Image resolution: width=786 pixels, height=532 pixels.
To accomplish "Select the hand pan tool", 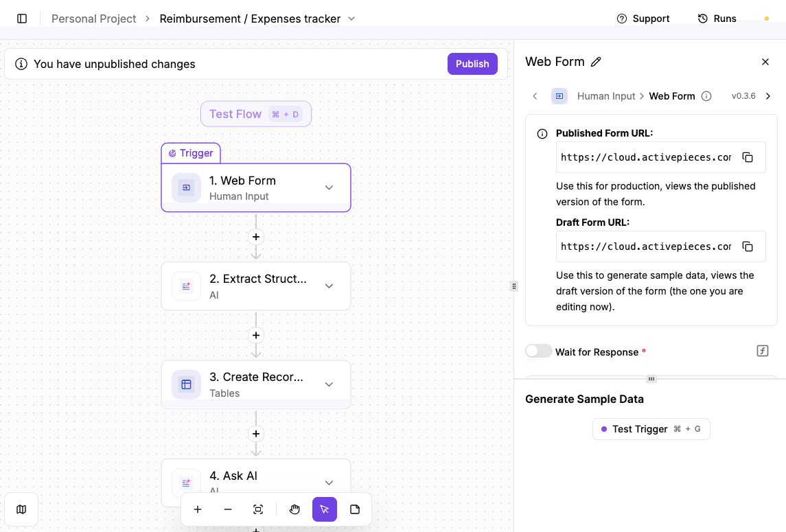I will [x=294, y=509].
